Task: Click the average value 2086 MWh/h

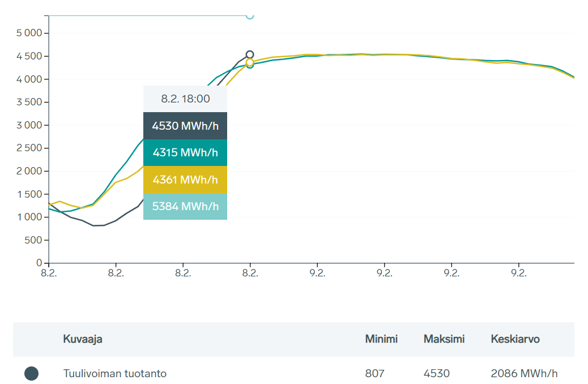Action: 524,373
